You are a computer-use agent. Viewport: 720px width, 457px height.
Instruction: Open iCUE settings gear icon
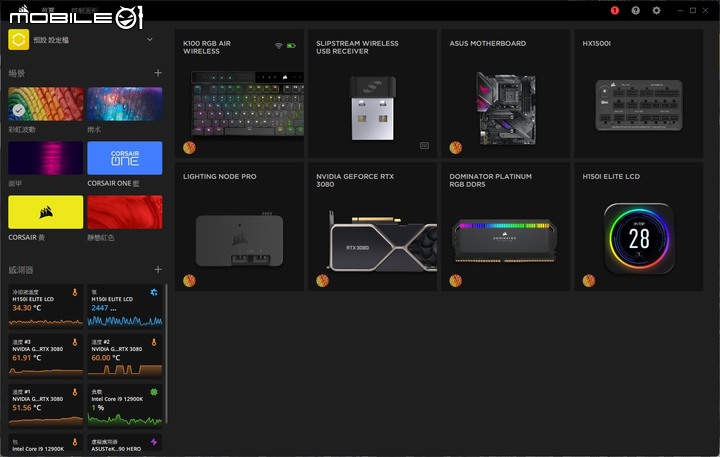tap(657, 10)
